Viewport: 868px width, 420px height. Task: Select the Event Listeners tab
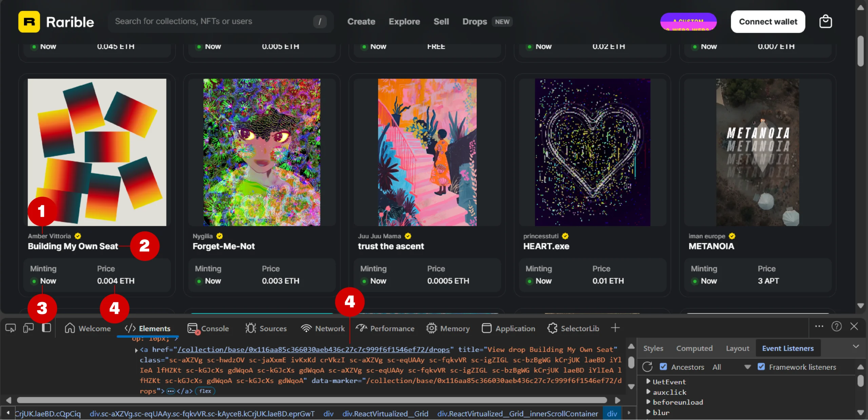coord(788,348)
